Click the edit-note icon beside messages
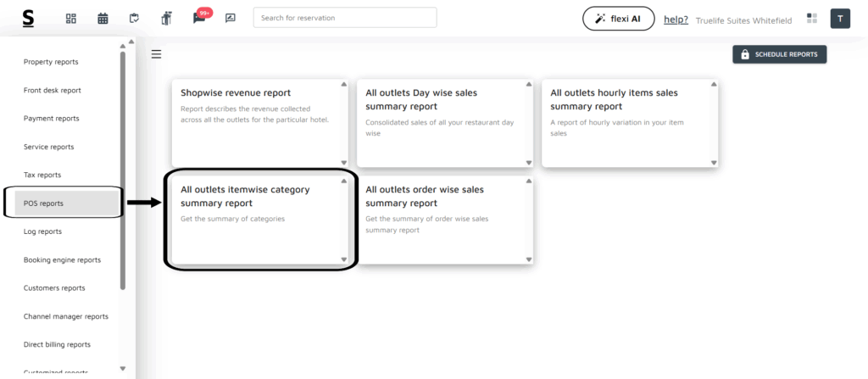Viewport: 868px width, 379px height. tap(230, 18)
